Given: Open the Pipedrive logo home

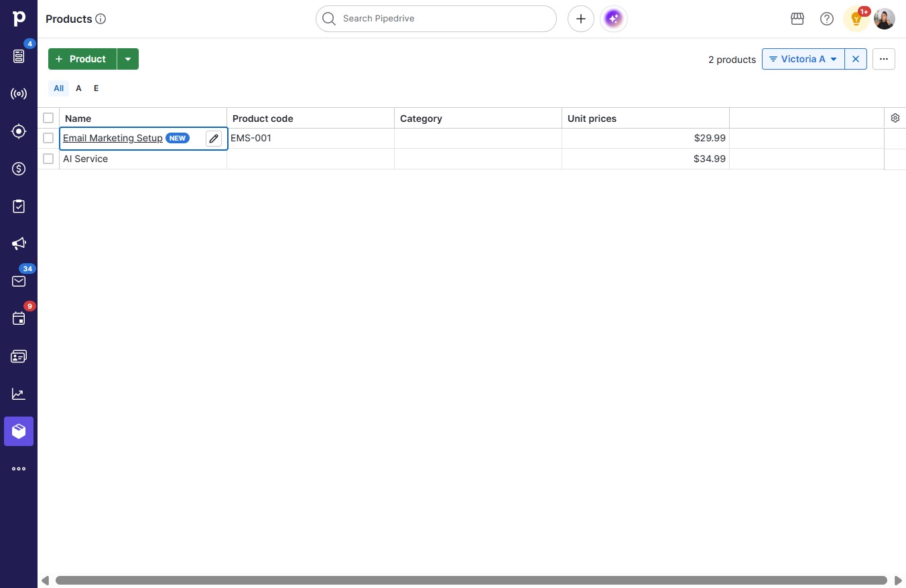Looking at the screenshot, I should (19, 19).
